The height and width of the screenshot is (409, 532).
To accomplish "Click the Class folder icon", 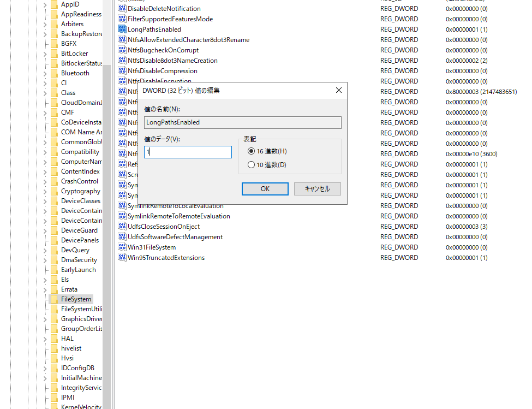I will pos(54,93).
